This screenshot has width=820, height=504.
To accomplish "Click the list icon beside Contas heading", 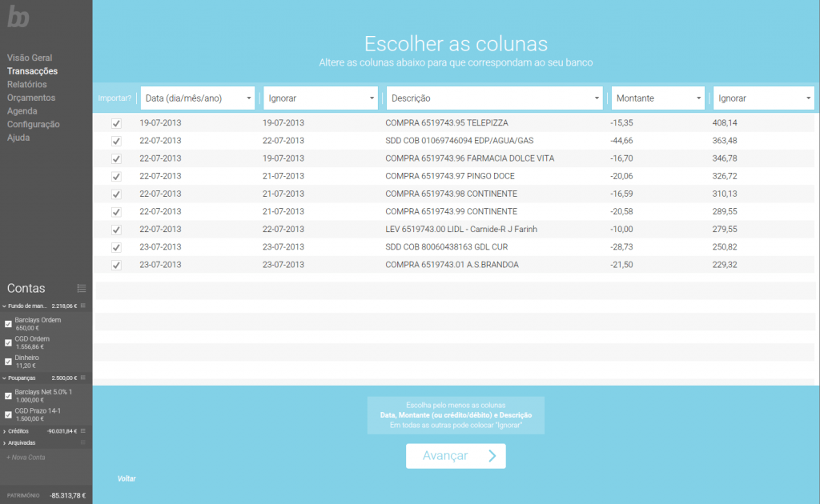I will click(81, 288).
